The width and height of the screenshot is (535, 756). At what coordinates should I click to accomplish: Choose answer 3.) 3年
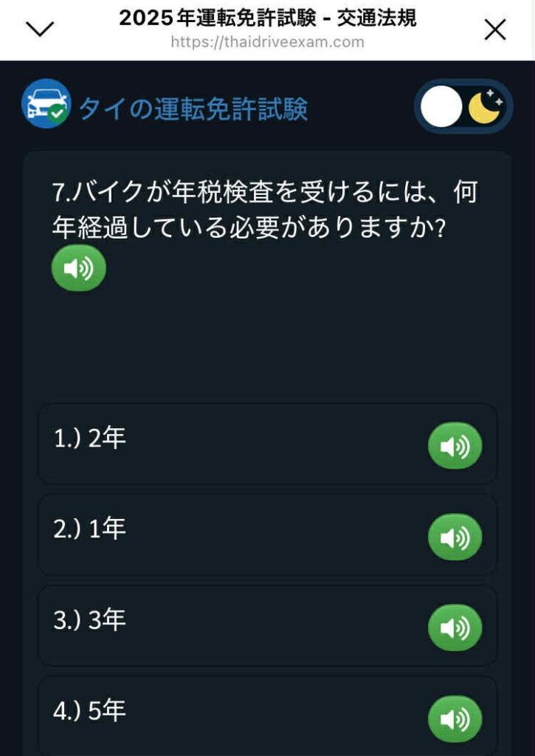click(267, 626)
